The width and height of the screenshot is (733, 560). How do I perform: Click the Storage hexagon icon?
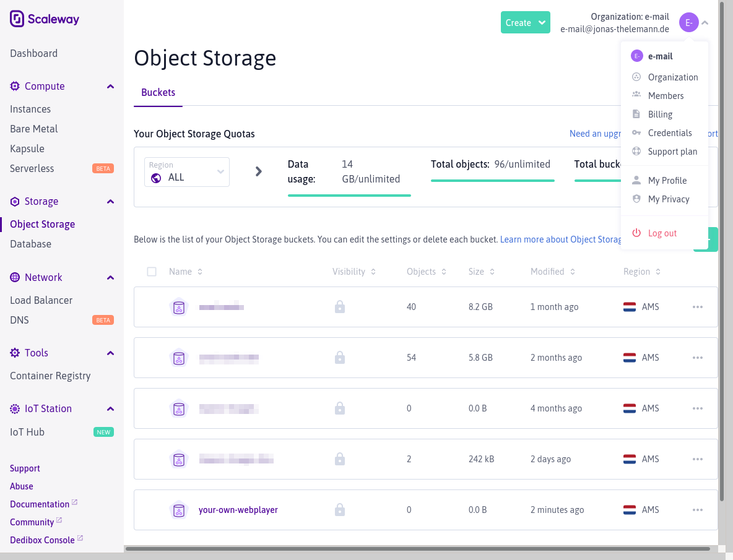tap(15, 201)
